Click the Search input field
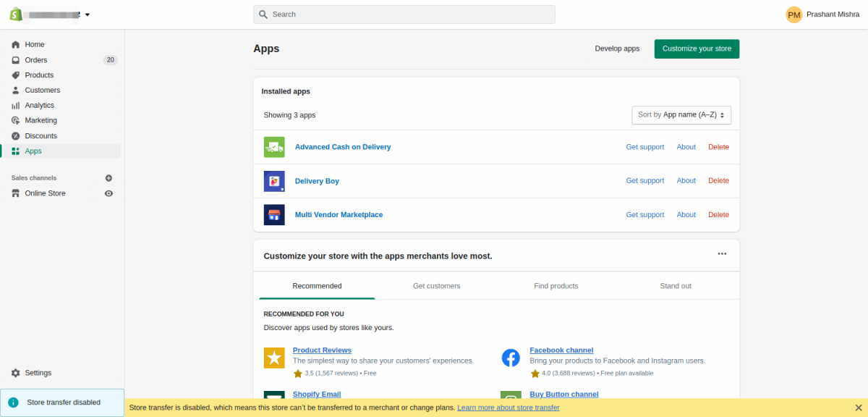The height and width of the screenshot is (417, 868). click(x=404, y=14)
